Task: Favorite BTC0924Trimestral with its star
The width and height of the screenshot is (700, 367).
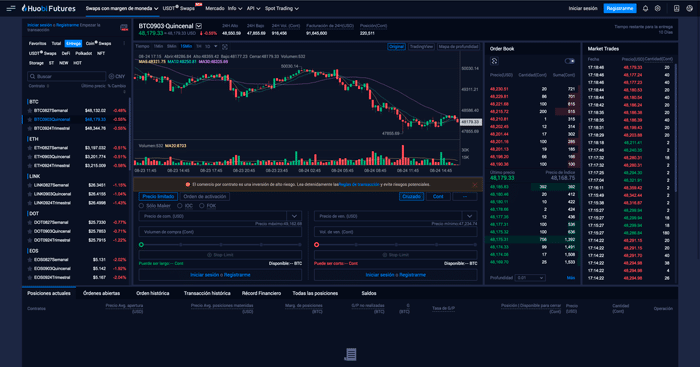Action: (x=30, y=128)
